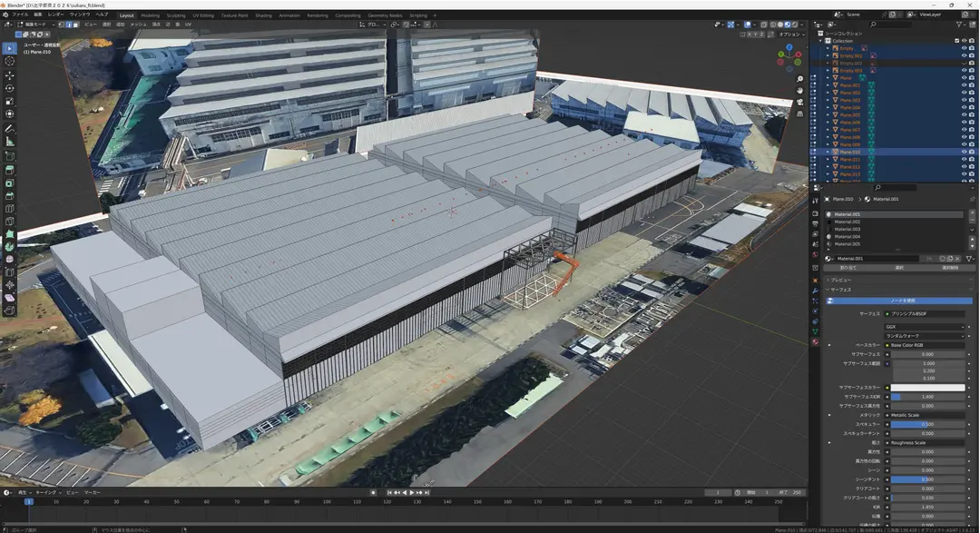Image resolution: width=980 pixels, height=533 pixels.
Task: Expand the Plane.010 outliner entry
Action: (828, 152)
